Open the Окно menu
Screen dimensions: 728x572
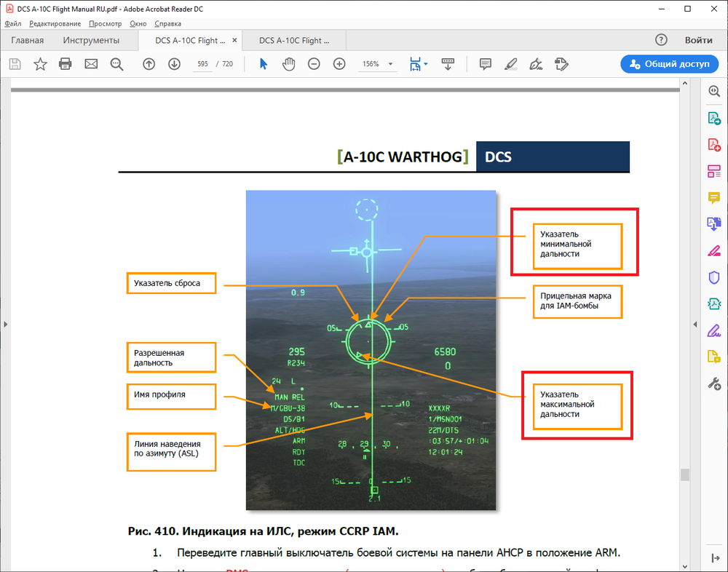[x=138, y=24]
